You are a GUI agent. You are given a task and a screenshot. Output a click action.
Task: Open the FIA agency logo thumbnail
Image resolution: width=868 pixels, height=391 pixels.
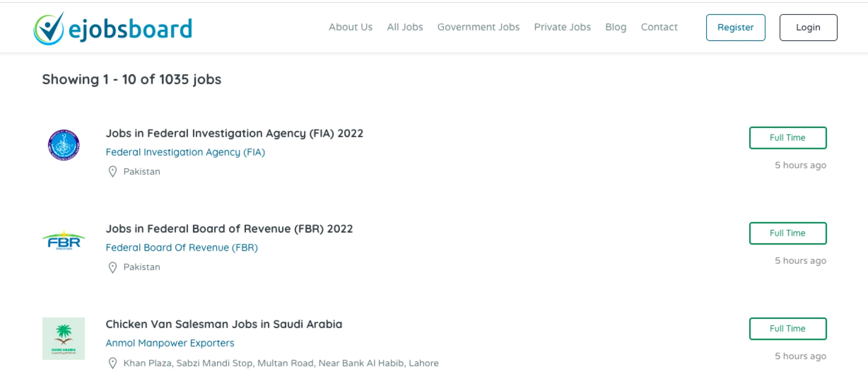(64, 145)
